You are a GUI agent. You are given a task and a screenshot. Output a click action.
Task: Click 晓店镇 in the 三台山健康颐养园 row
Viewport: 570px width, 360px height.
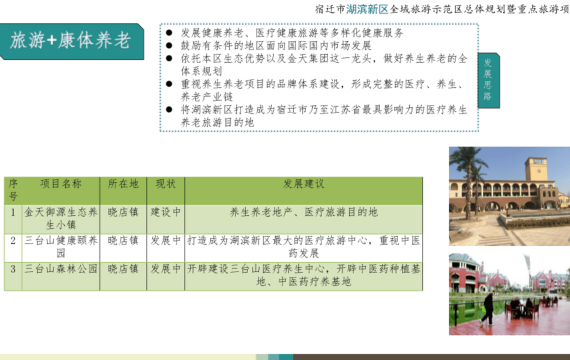123,248
